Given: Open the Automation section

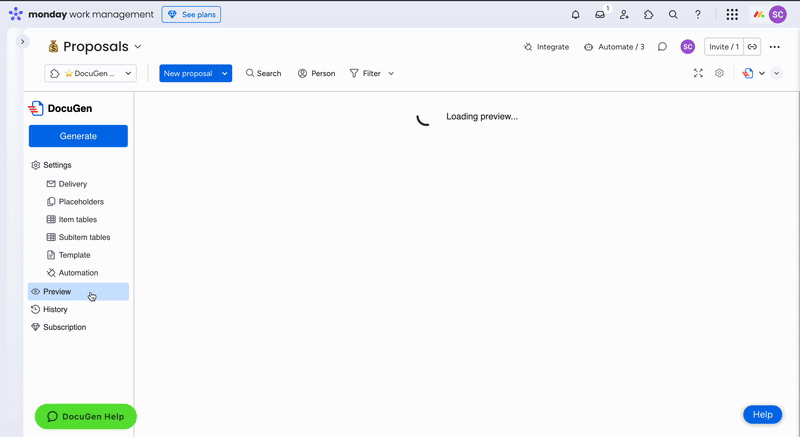Looking at the screenshot, I should [x=72, y=273].
